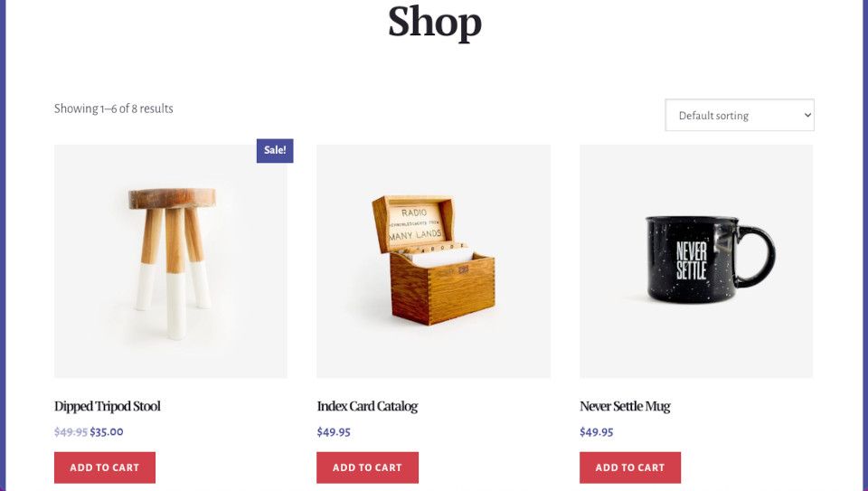Click the $35.00 sale price
This screenshot has width=868, height=491.
coord(107,431)
